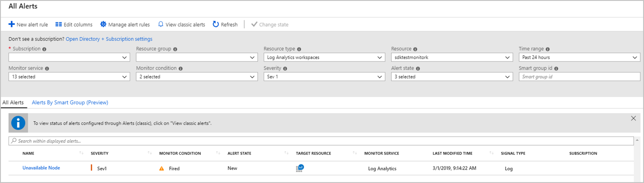Image resolution: width=644 pixels, height=183 pixels.
Task: Sort by the Severity column header
Action: tap(100, 153)
